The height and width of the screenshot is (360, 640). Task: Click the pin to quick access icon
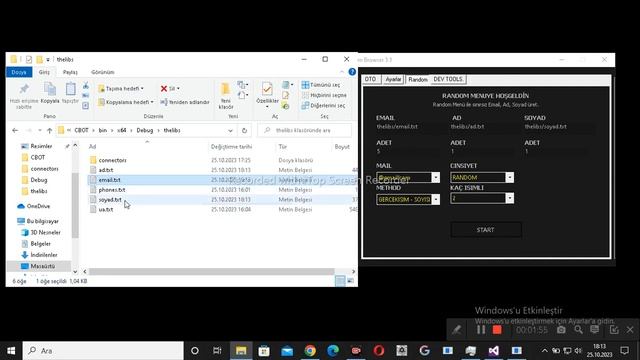pos(24,89)
